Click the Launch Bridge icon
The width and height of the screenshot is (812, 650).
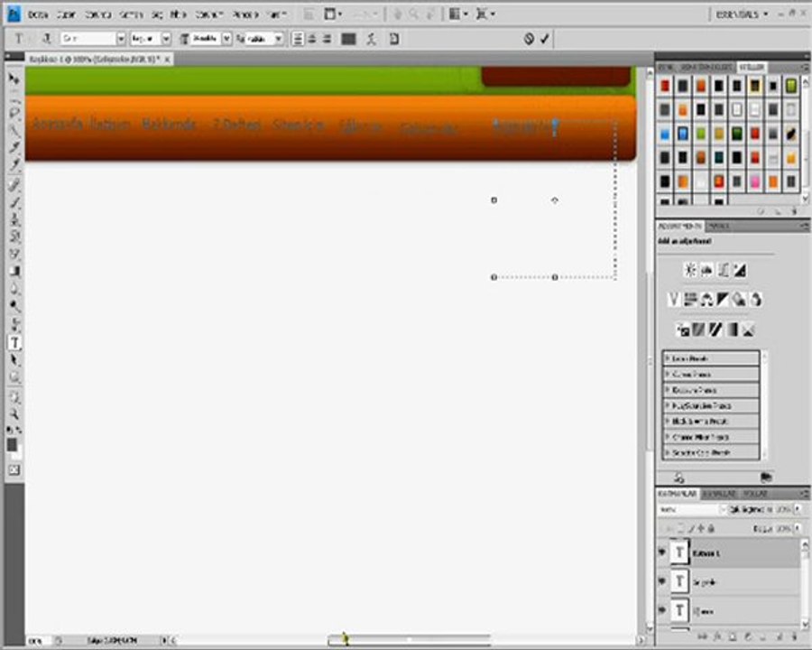click(309, 14)
